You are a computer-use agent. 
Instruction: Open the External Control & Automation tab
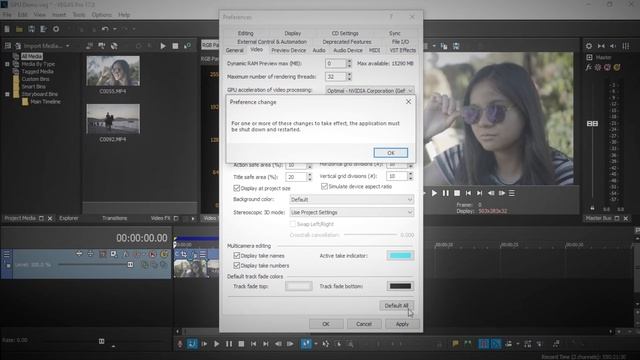[x=272, y=42]
